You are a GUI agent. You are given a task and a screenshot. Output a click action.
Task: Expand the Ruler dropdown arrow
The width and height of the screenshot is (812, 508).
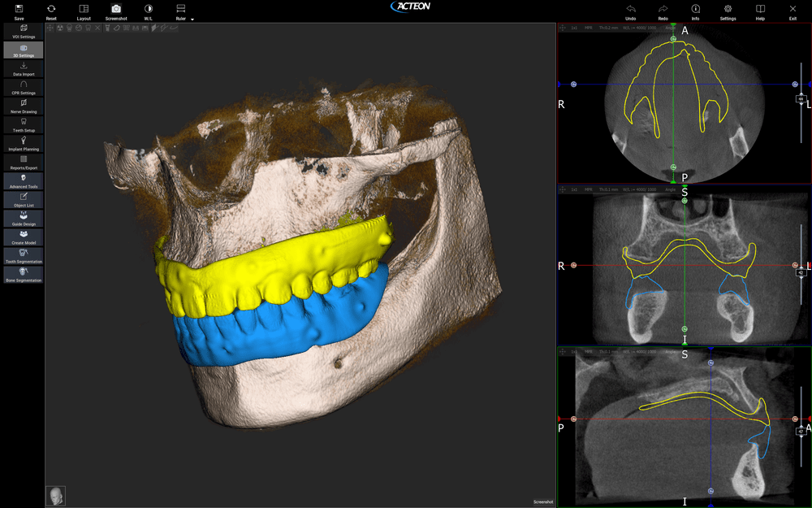click(x=192, y=19)
